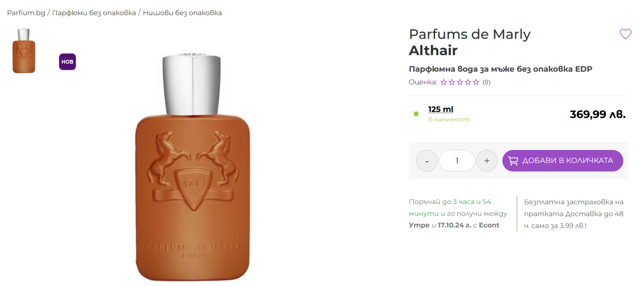The image size is (644, 287).
Task: Click the 125 ml size label
Action: pyautogui.click(x=441, y=109)
